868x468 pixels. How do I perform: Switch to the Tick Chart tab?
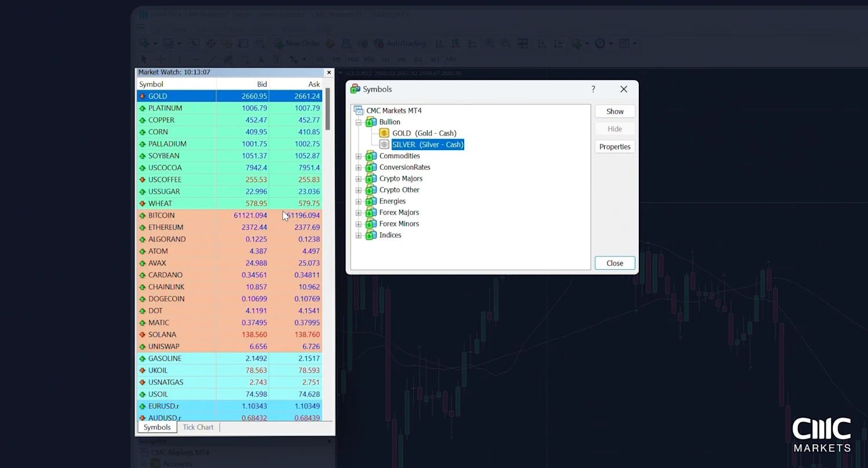pos(198,427)
